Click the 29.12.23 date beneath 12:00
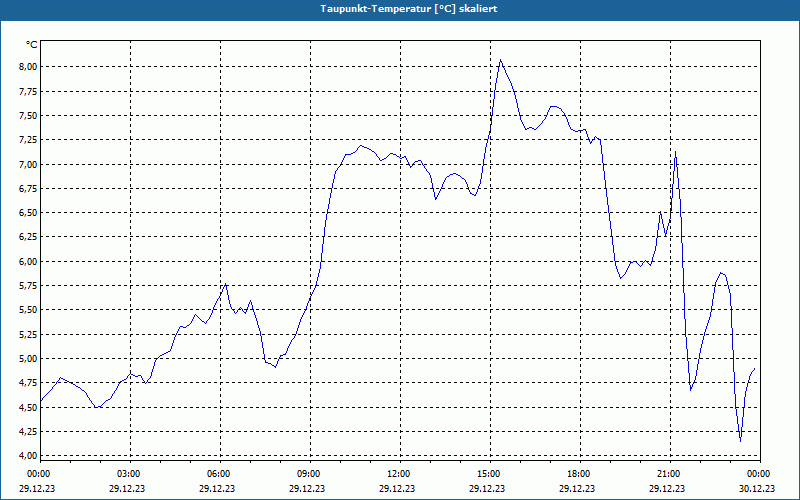The image size is (800, 500). [x=397, y=489]
